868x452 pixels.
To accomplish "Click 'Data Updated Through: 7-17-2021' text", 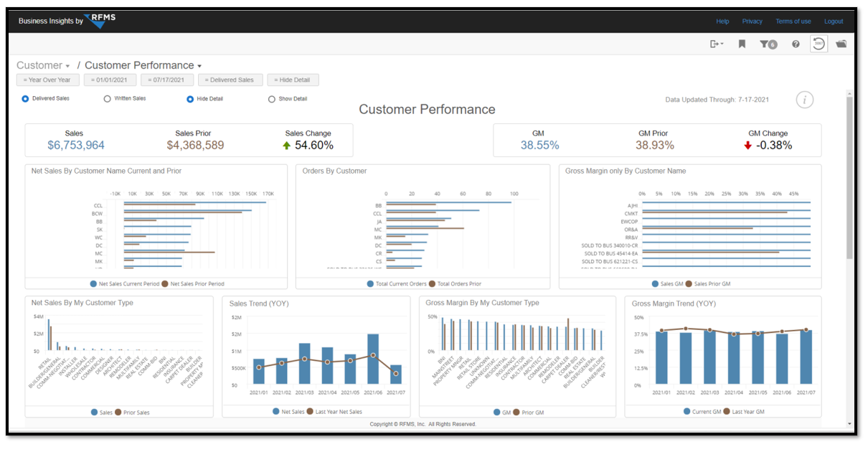I will (717, 100).
